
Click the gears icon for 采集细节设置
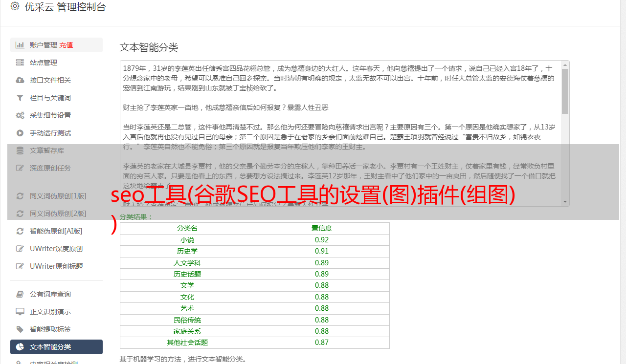[20, 115]
